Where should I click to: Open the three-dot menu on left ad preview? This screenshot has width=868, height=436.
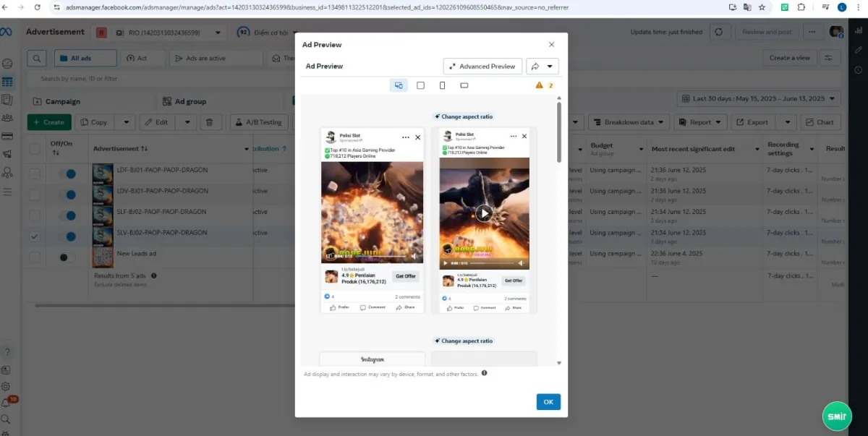tap(407, 137)
